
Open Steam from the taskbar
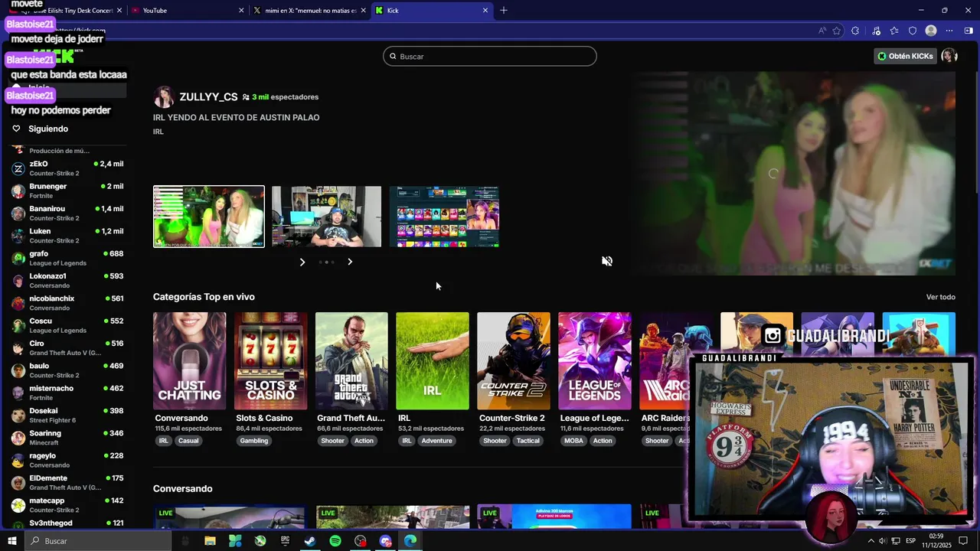310,541
